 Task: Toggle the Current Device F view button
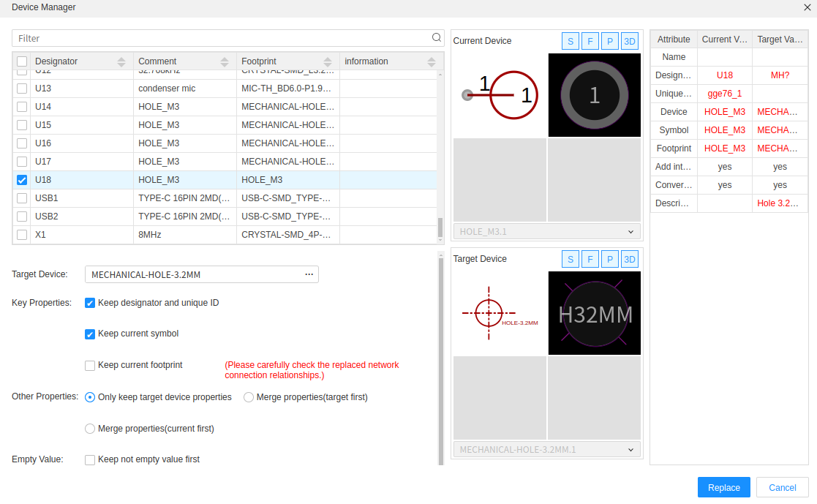pos(590,41)
